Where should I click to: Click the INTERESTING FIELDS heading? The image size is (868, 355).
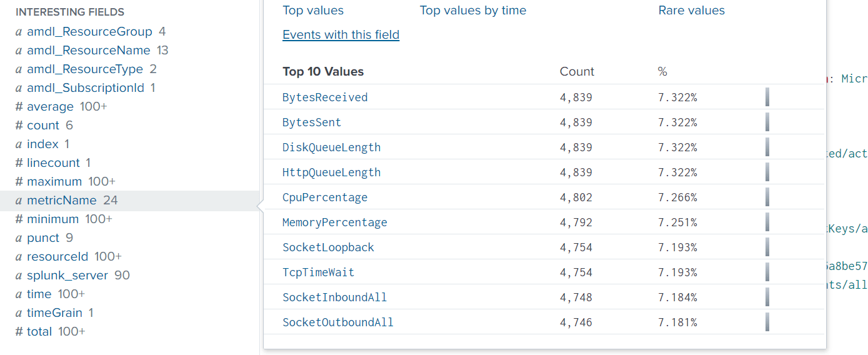[70, 12]
